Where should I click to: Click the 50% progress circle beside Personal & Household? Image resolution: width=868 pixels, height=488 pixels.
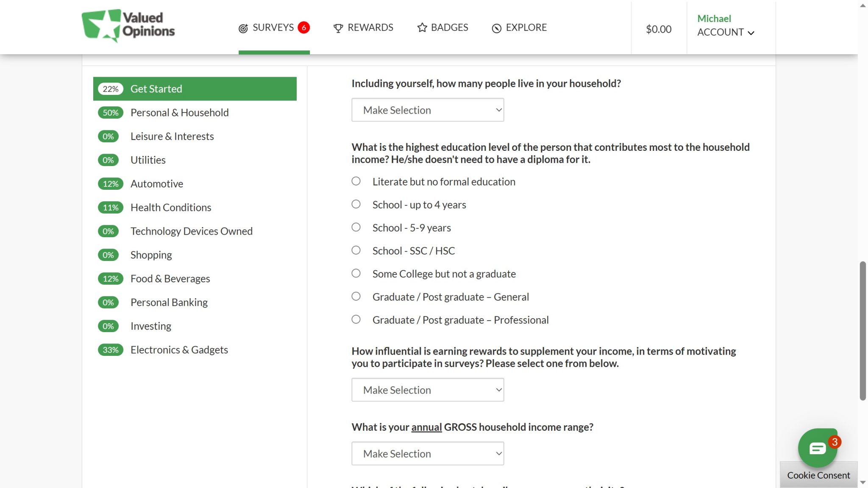[110, 113]
